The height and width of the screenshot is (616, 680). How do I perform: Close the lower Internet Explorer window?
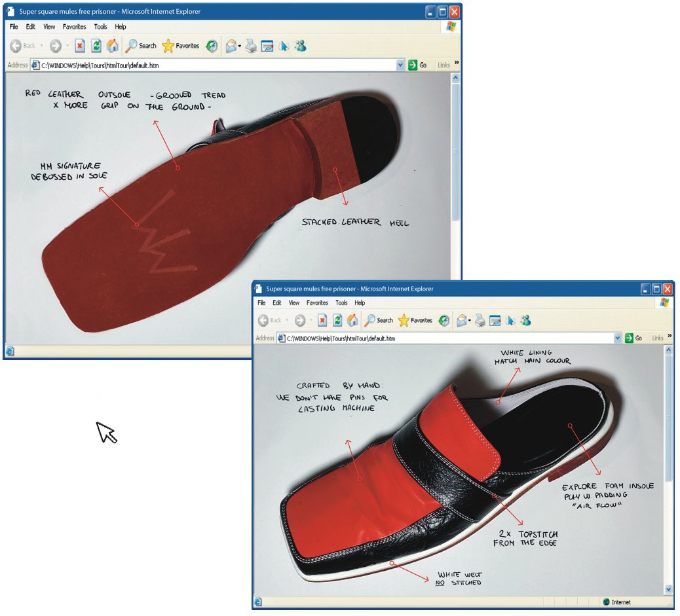point(668,289)
